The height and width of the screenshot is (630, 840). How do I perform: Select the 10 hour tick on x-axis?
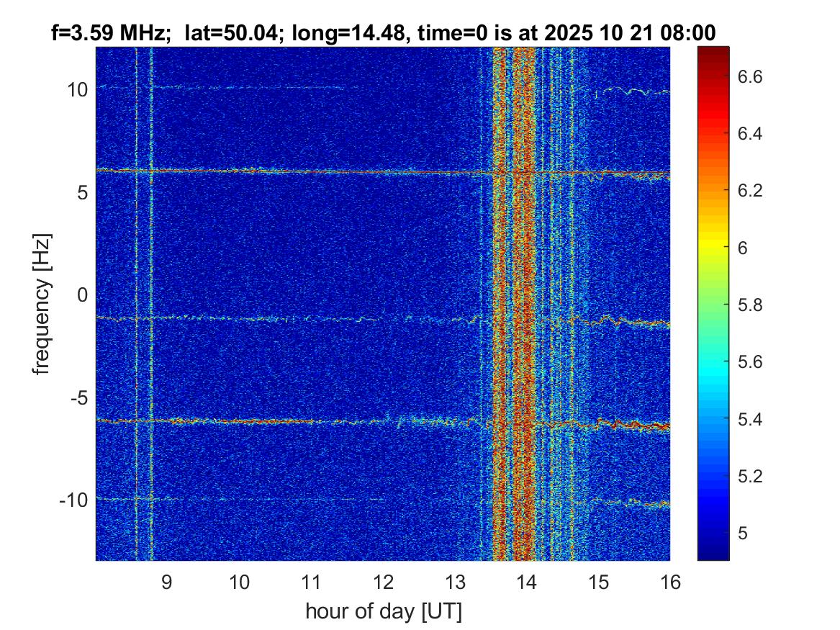(239, 582)
